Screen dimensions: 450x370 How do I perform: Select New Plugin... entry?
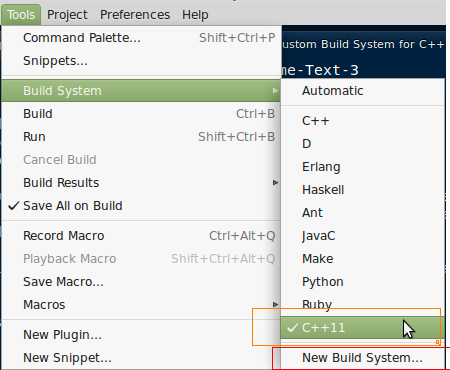tap(141, 335)
